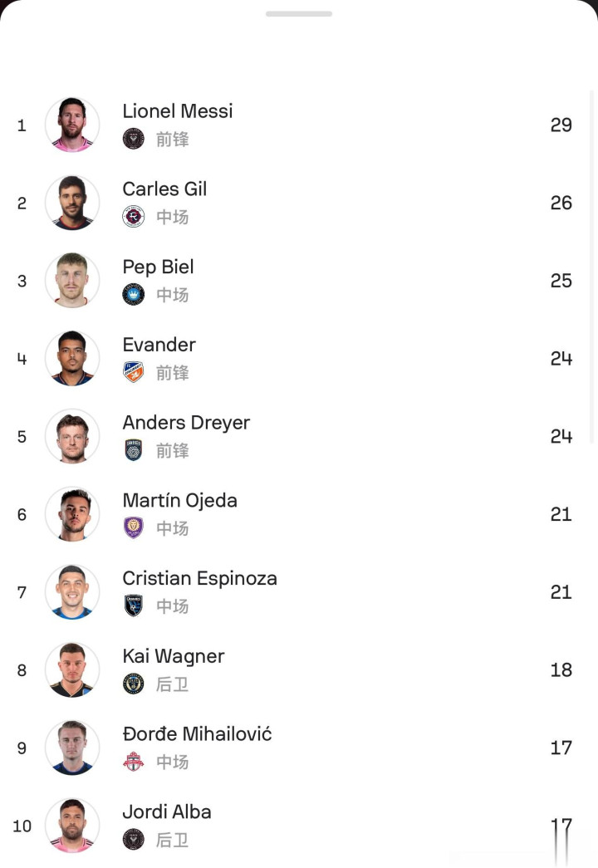Click the Inter Miami crest under Lionel Messi
Image resolution: width=598 pixels, height=868 pixels.
point(133,139)
